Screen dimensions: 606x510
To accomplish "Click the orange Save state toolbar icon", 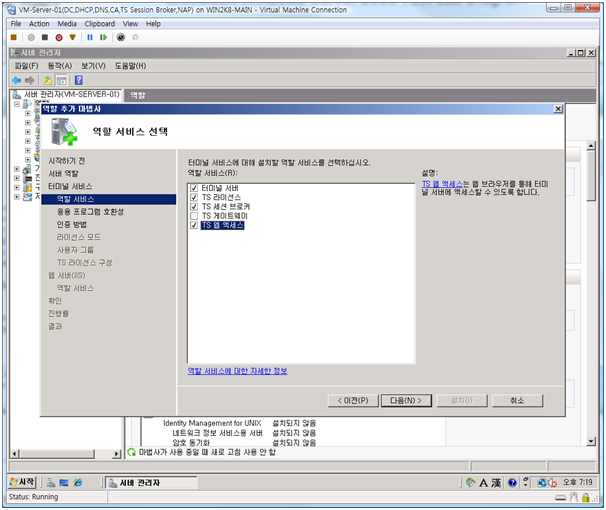I will [x=73, y=37].
